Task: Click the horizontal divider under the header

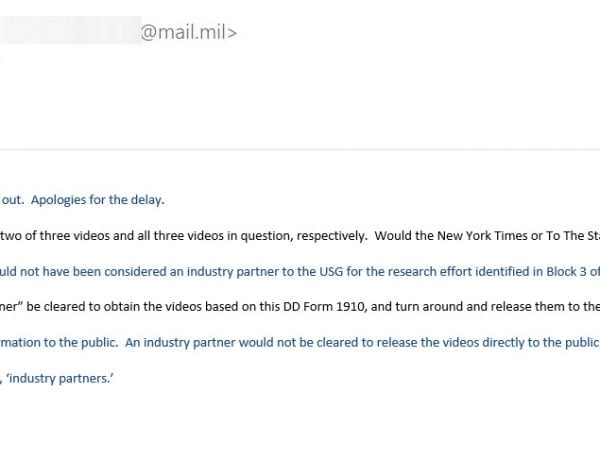Action: (x=300, y=150)
